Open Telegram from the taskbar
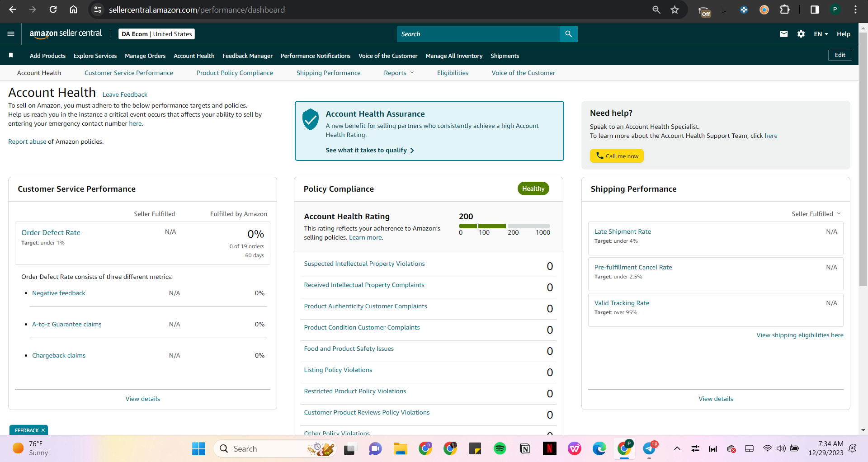The image size is (868, 462). (649, 448)
